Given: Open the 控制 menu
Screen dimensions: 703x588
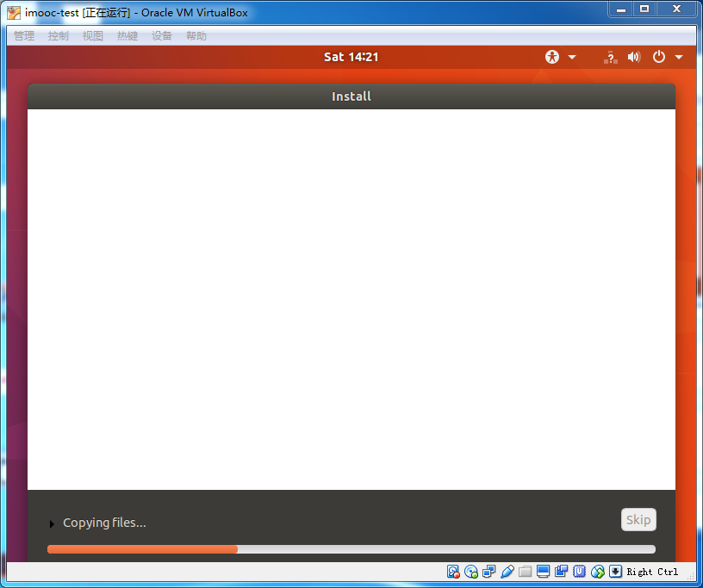Looking at the screenshot, I should pos(59,36).
